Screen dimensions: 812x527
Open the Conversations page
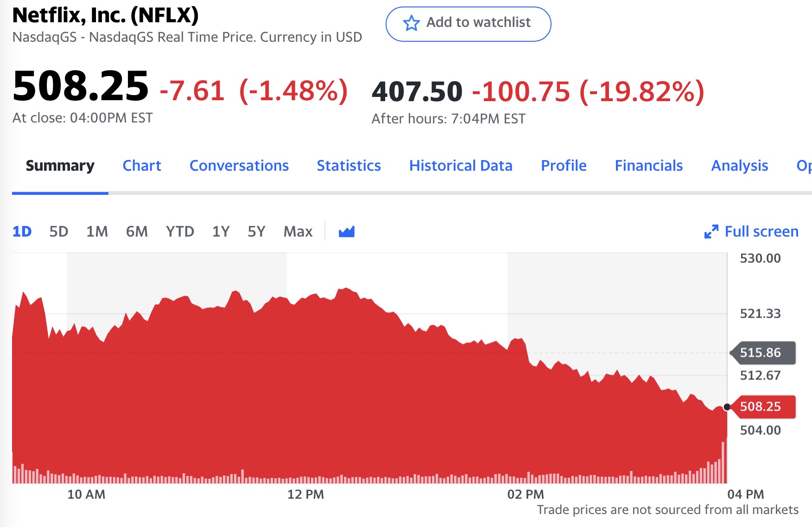coord(239,166)
